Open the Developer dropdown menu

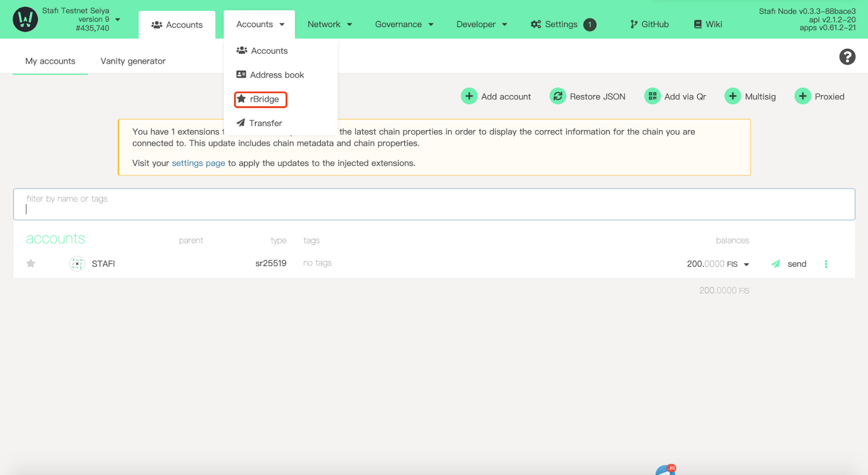point(482,24)
